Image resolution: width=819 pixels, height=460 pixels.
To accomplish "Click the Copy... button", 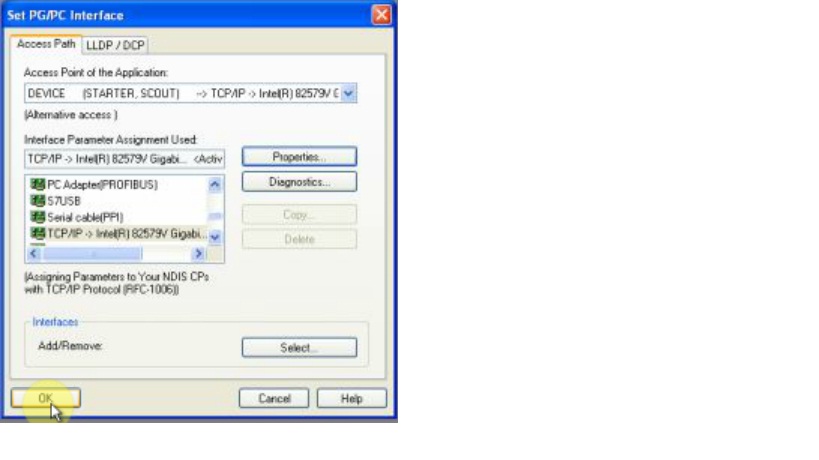I will pyautogui.click(x=299, y=215).
